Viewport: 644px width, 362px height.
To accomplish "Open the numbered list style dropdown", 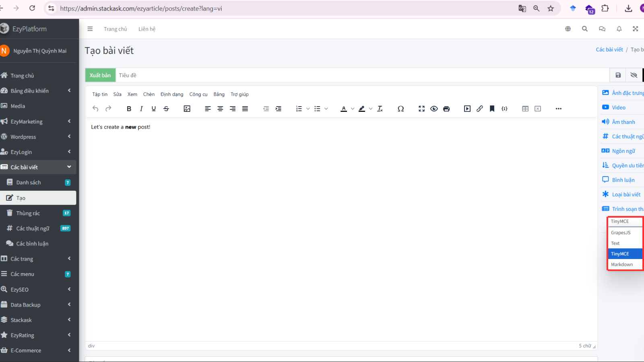I will click(308, 109).
